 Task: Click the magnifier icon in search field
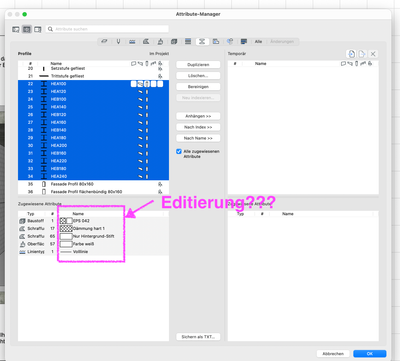50,29
